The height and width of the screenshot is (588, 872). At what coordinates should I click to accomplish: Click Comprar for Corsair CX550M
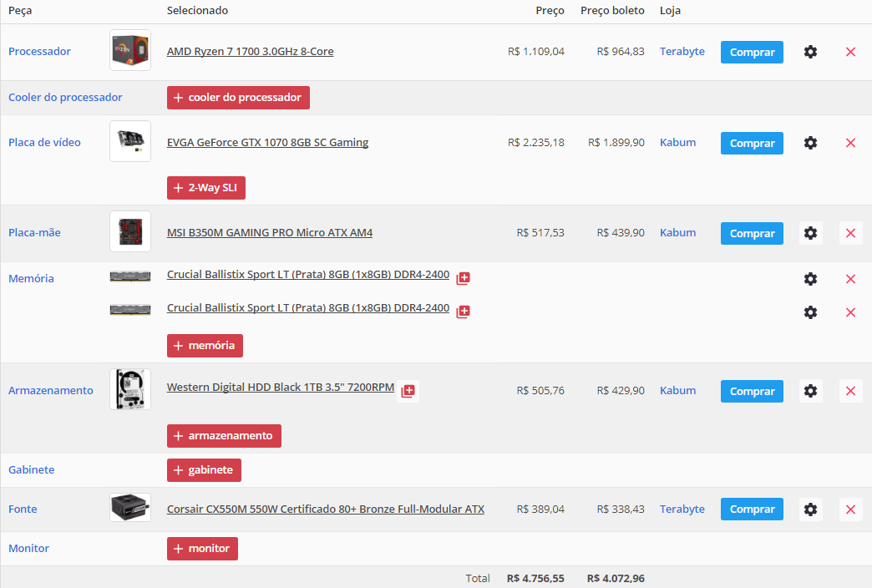752,509
